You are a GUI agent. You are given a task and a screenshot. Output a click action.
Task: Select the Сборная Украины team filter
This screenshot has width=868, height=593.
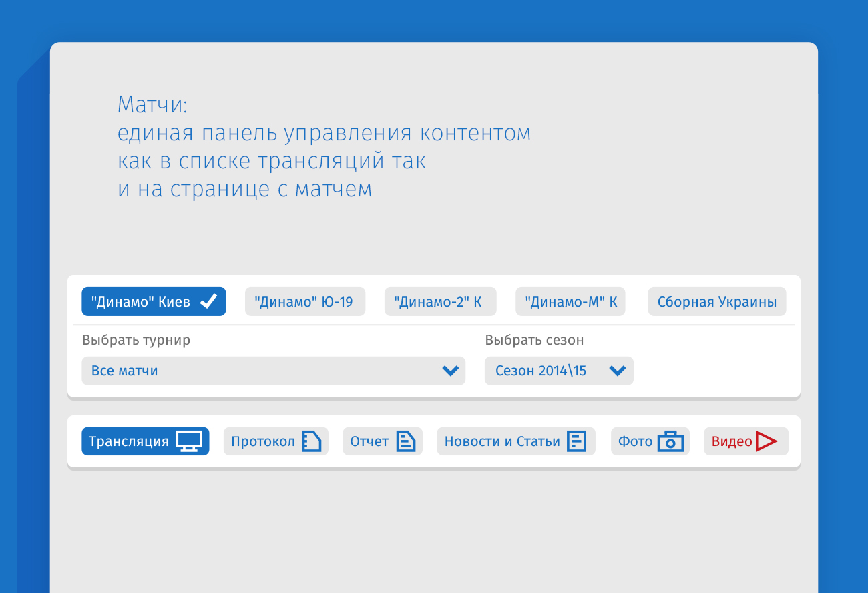tap(716, 302)
